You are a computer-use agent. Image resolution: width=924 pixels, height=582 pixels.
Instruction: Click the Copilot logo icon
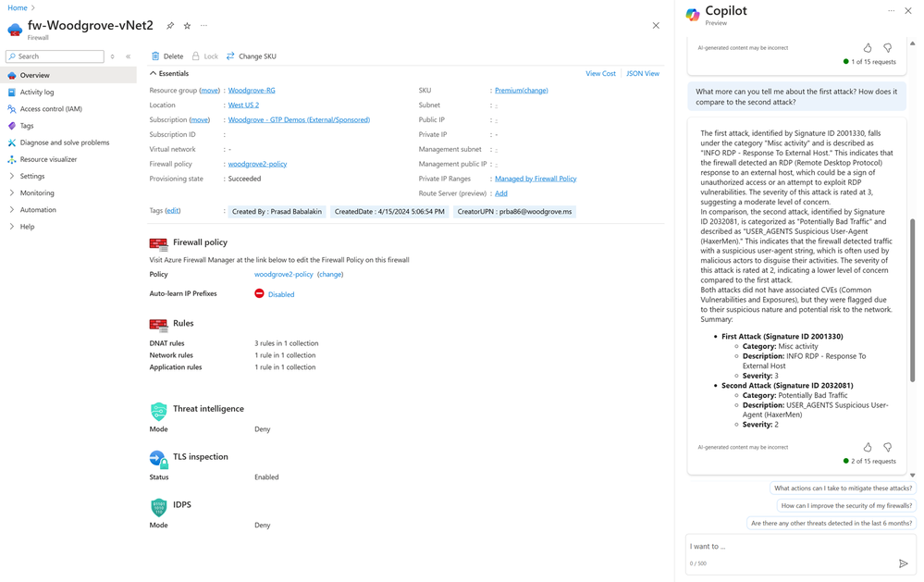pos(693,15)
